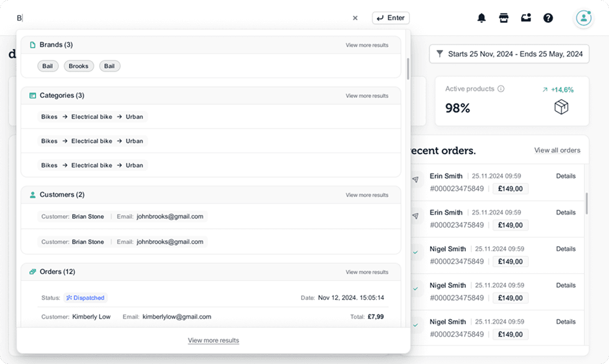Open the notifications bell icon
Image resolution: width=609 pixels, height=364 pixels.
click(x=481, y=18)
